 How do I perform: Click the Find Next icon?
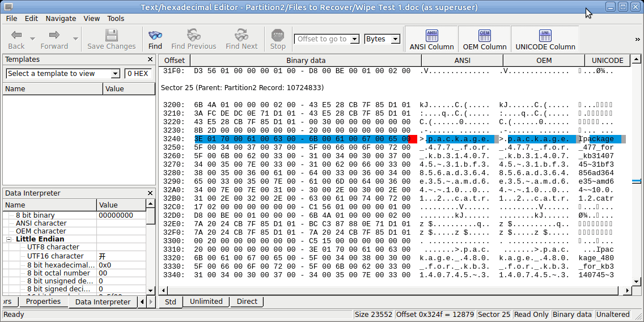point(241,35)
